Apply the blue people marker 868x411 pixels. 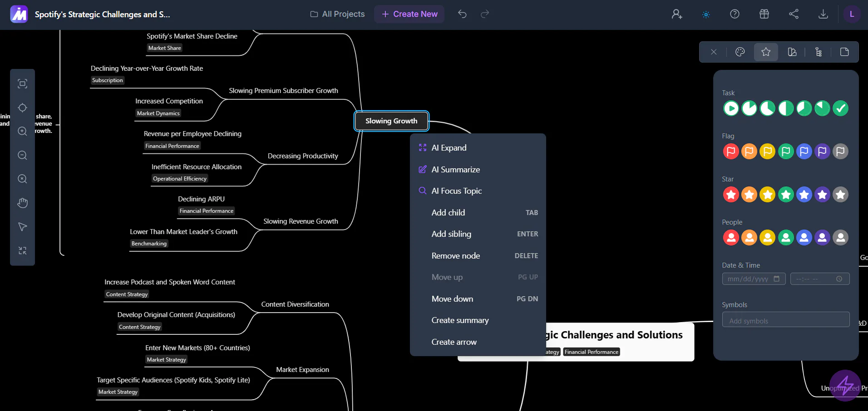[x=804, y=238]
